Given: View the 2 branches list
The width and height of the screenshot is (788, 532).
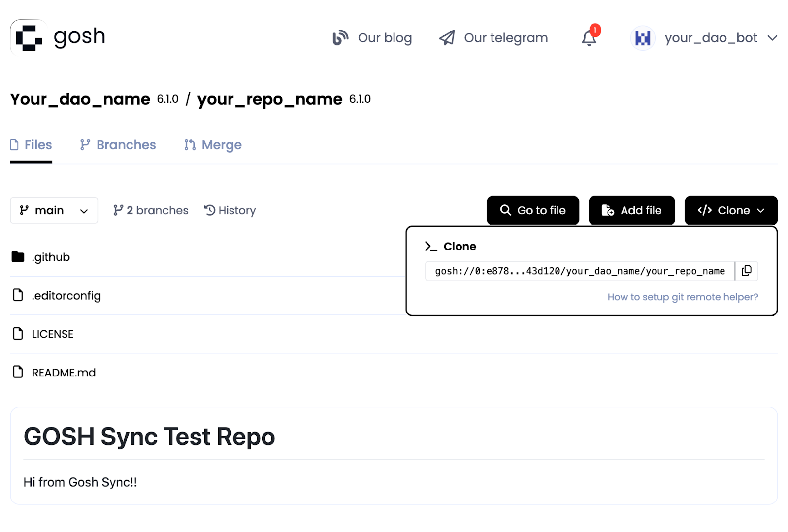Looking at the screenshot, I should click(151, 211).
